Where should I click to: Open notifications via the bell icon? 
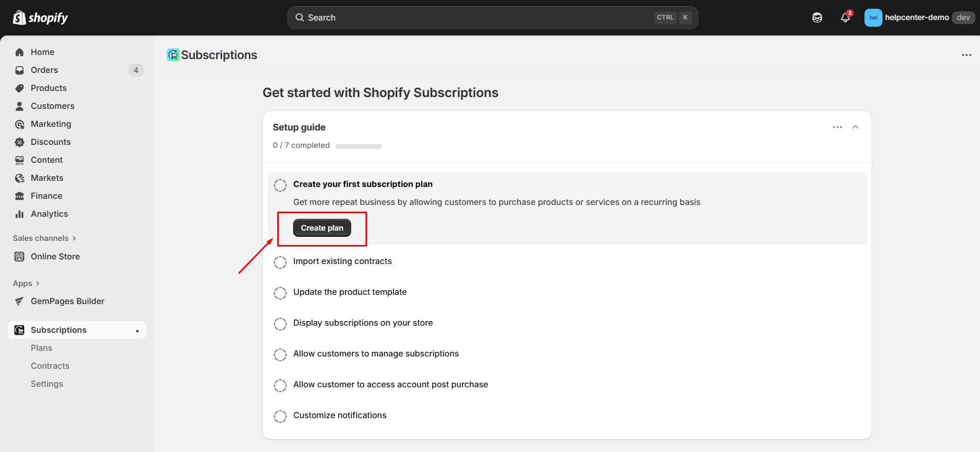pyautogui.click(x=844, y=17)
